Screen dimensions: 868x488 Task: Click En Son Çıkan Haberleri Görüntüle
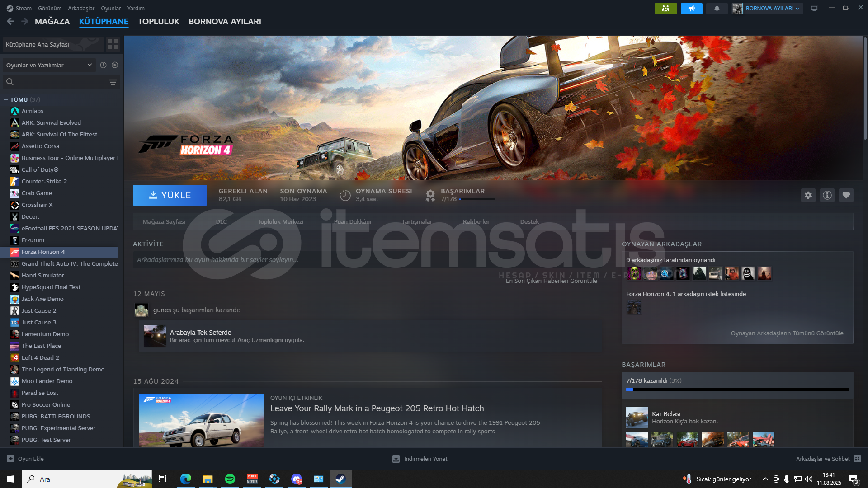tap(552, 281)
